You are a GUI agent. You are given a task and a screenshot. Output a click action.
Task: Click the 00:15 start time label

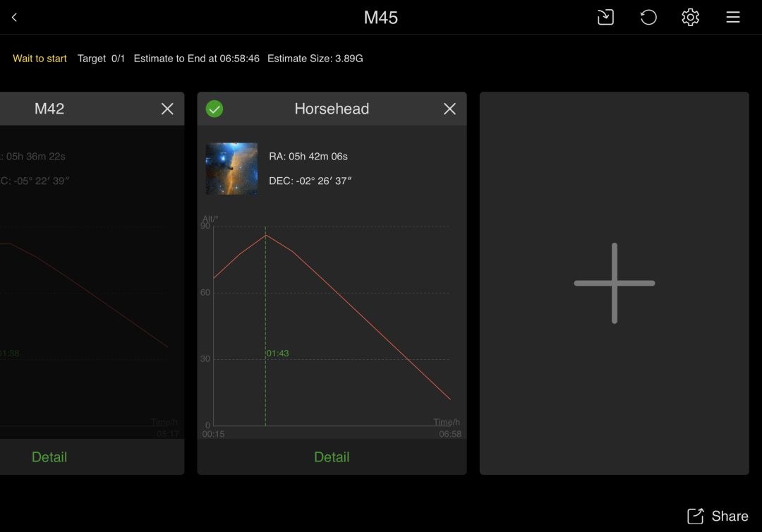tap(213, 434)
